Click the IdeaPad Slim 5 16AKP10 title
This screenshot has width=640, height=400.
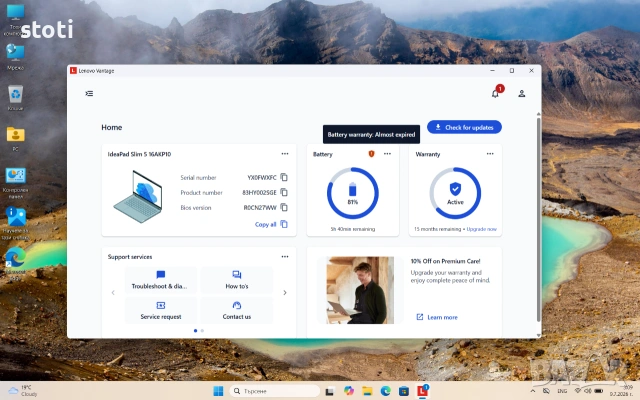click(x=139, y=154)
